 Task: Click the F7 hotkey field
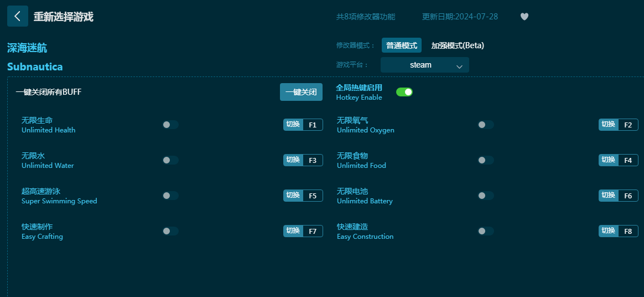click(313, 231)
